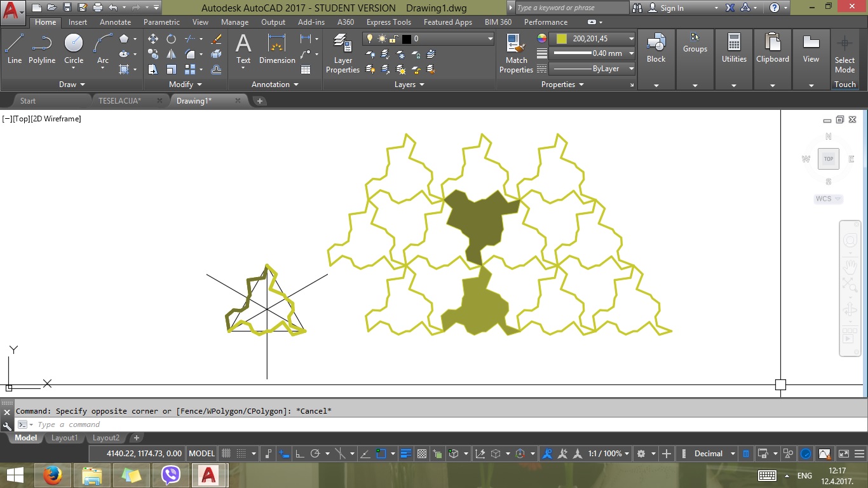Switch to the Annotate ribbon tab
Image resolution: width=868 pixels, height=488 pixels.
[x=116, y=22]
